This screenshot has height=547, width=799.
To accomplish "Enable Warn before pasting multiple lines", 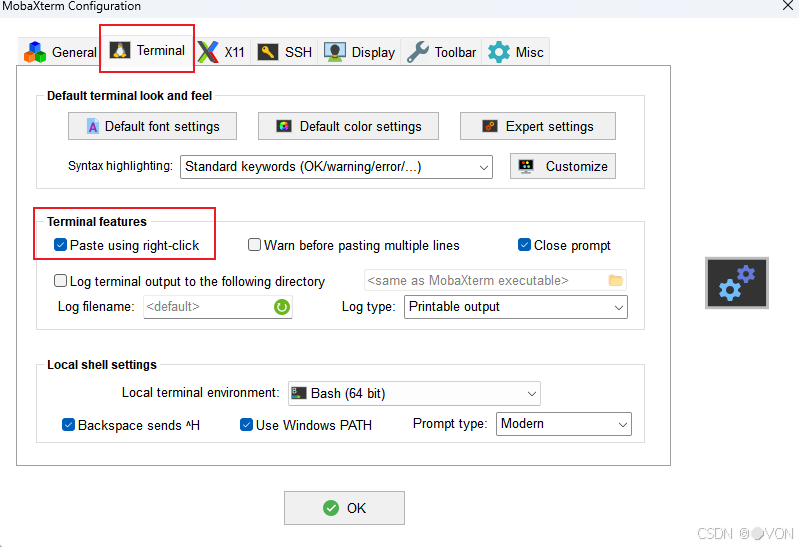I will point(254,245).
